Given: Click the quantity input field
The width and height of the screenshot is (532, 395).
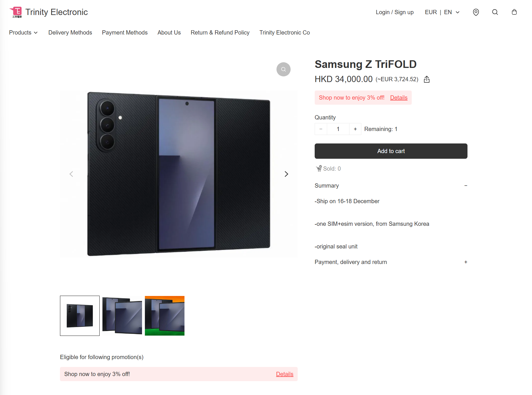Looking at the screenshot, I should click(x=338, y=129).
